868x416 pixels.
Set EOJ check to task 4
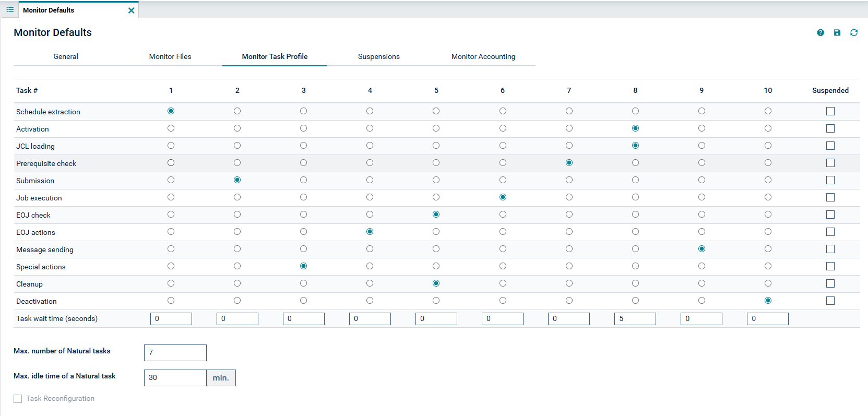370,215
